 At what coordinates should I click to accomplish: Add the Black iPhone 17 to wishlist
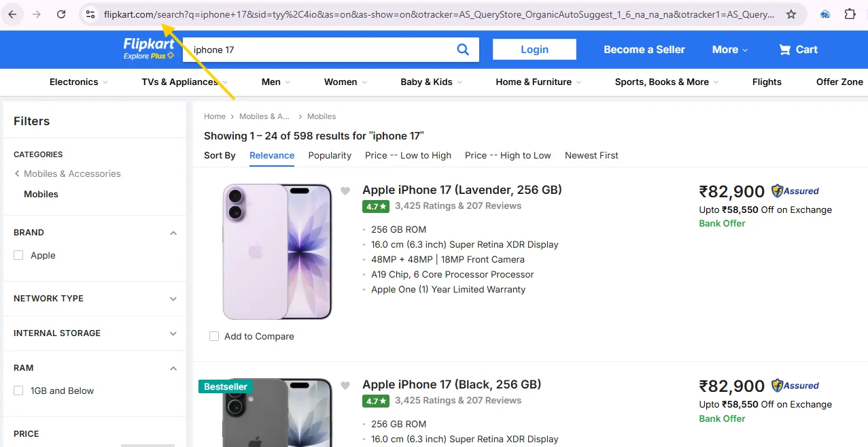tap(345, 385)
